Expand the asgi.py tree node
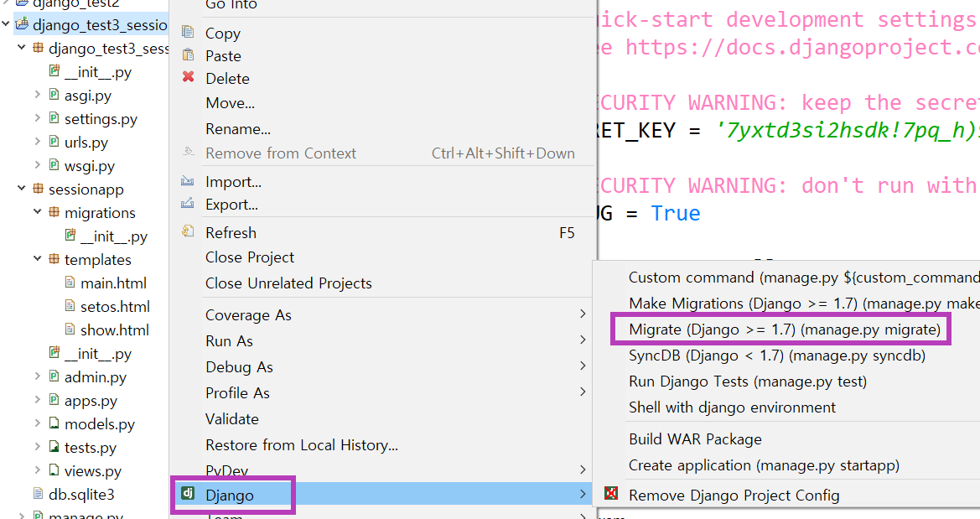Image resolution: width=980 pixels, height=519 pixels. 38,95
